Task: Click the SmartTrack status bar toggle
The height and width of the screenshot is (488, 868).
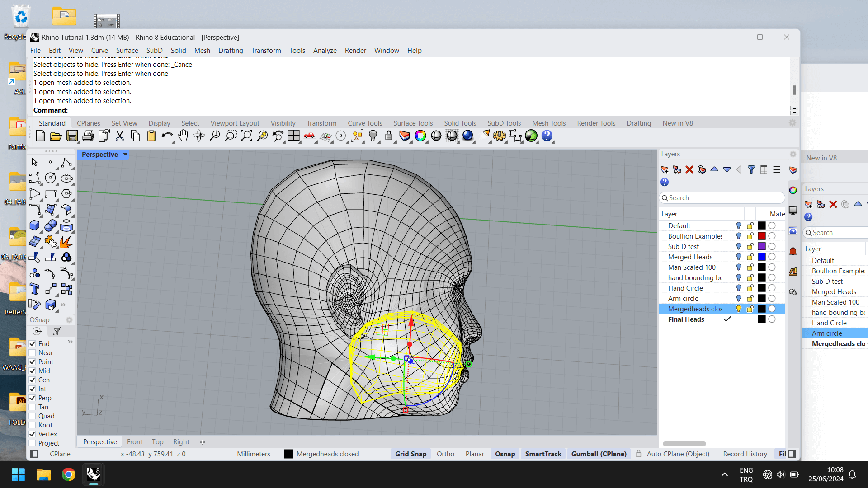Action: 542,454
